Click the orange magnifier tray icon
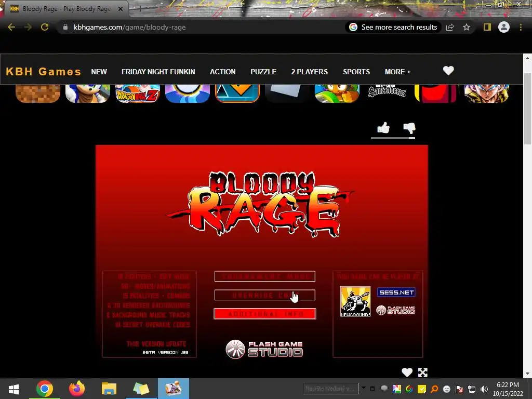The image size is (532, 399). click(x=434, y=389)
